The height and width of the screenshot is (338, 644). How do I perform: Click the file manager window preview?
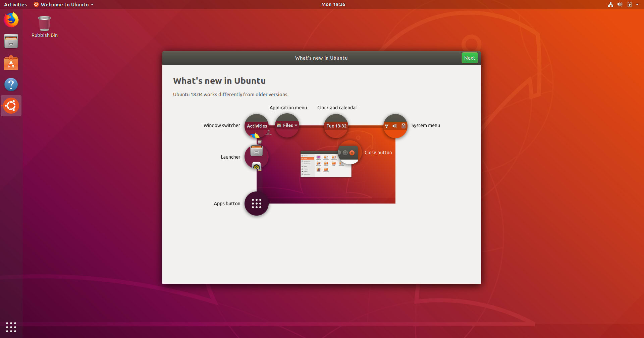click(326, 164)
